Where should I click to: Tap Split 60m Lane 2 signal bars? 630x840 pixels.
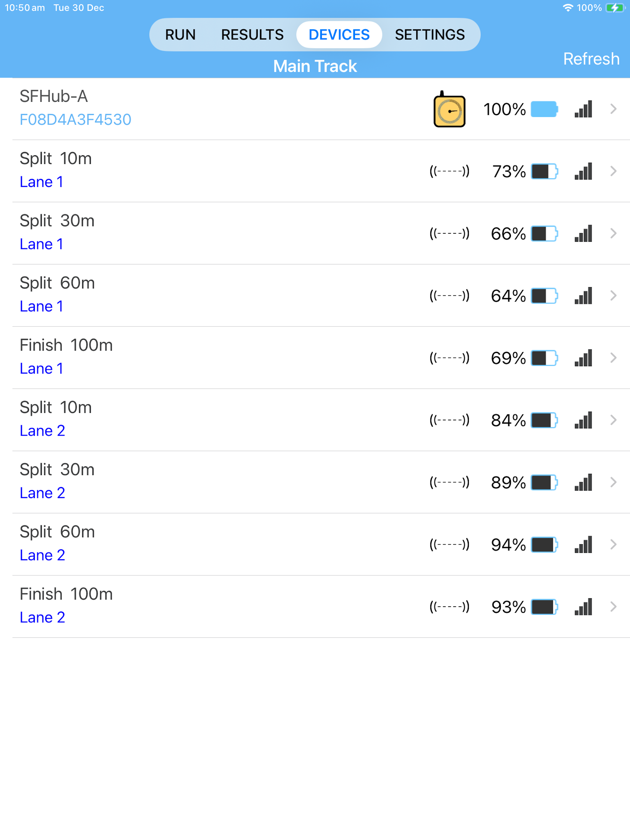(583, 545)
